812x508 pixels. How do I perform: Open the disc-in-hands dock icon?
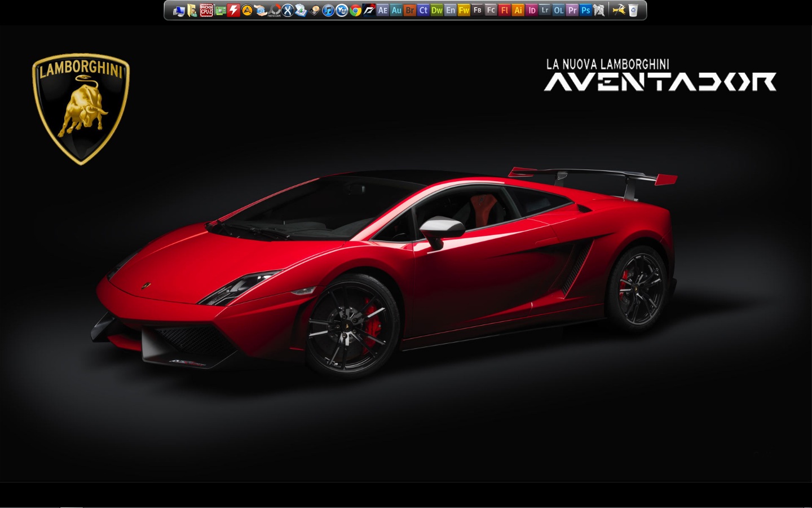(261, 10)
